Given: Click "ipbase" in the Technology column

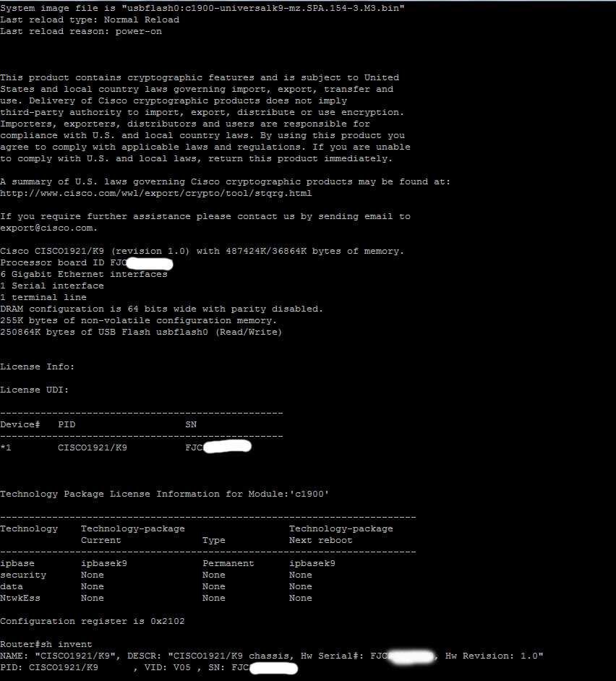Looking at the screenshot, I should (17, 563).
